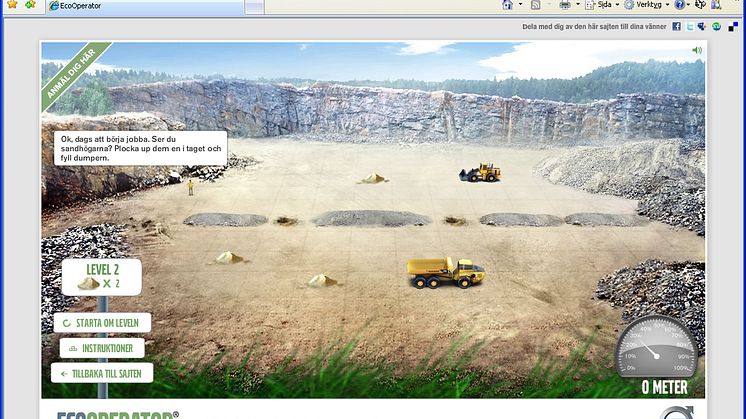
Task: Share the site on Twitter
Action: click(690, 26)
